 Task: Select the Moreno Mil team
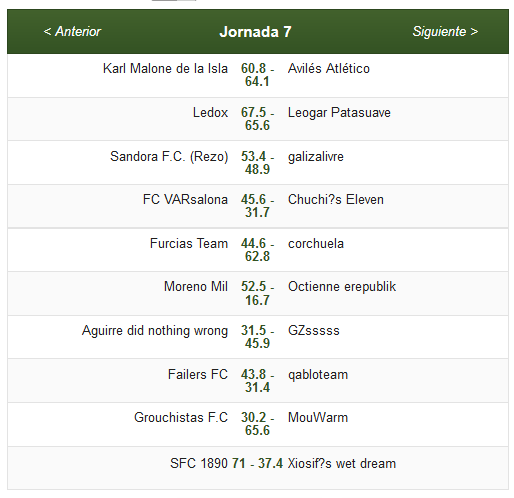pos(196,287)
